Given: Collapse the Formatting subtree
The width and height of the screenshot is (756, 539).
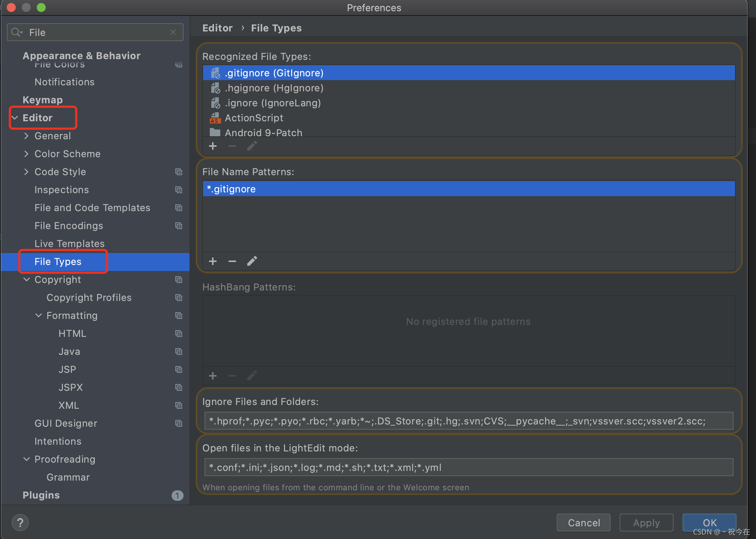Looking at the screenshot, I should point(38,316).
